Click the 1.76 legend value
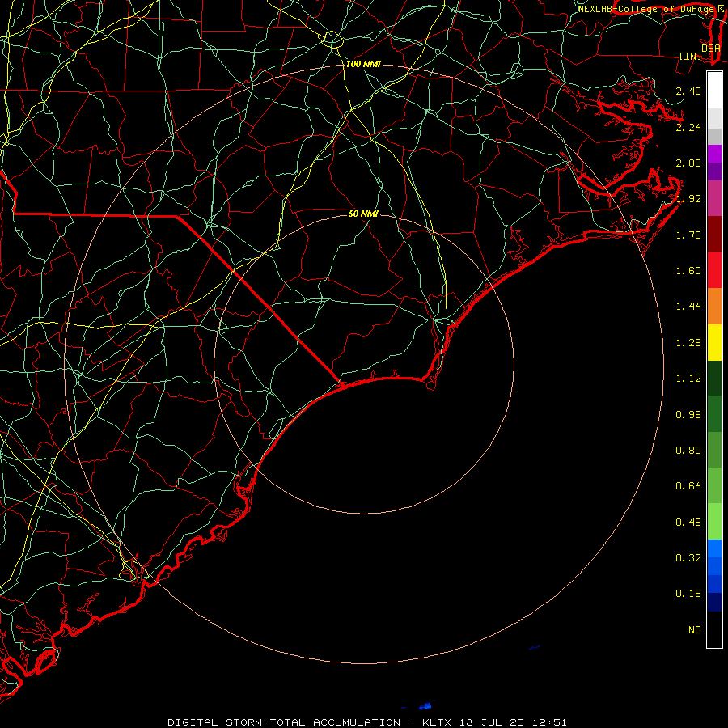Viewport: 728px width, 728px height. click(x=688, y=235)
